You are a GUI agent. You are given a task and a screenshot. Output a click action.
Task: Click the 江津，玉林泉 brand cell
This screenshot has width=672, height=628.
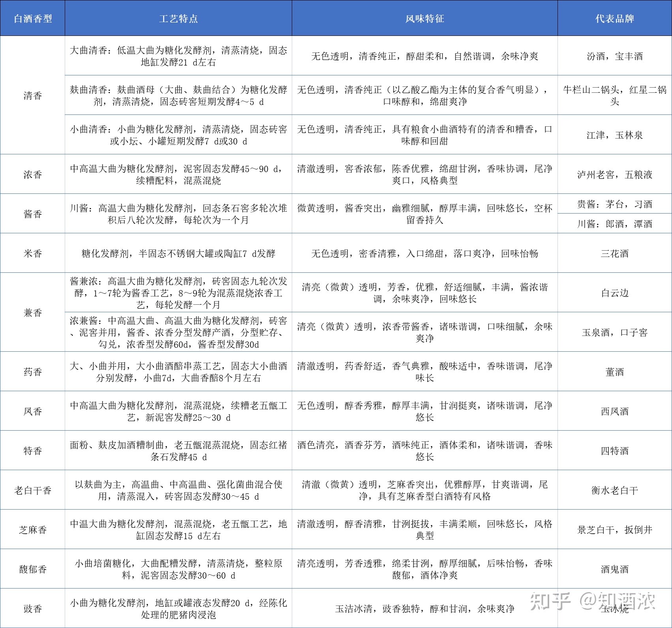(615, 135)
